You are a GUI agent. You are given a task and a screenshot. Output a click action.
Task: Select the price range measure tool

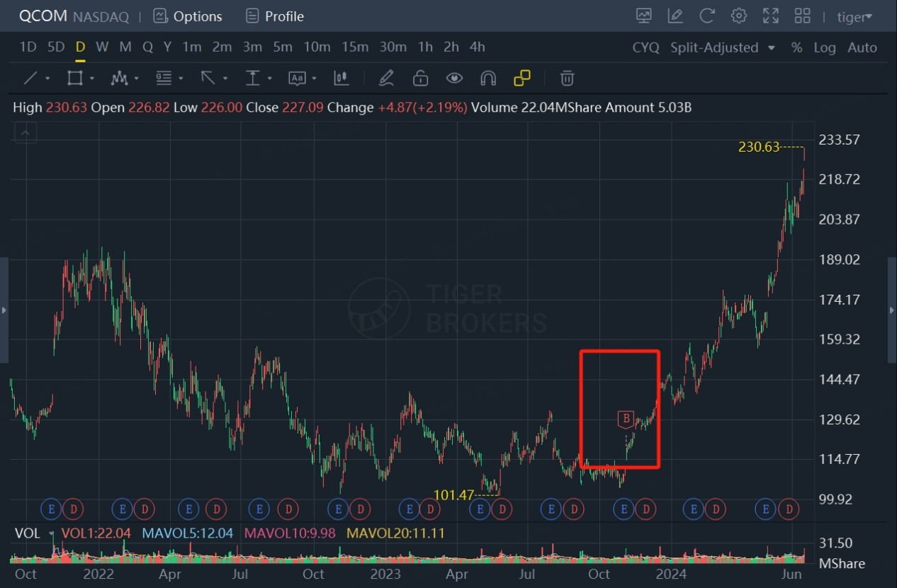[x=252, y=78]
